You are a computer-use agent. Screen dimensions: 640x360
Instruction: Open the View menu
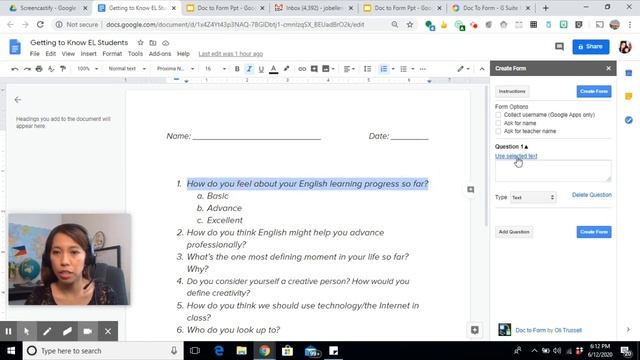coord(68,54)
